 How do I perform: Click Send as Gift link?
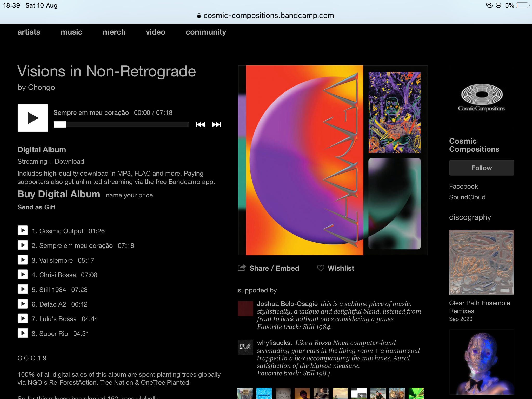tap(36, 207)
